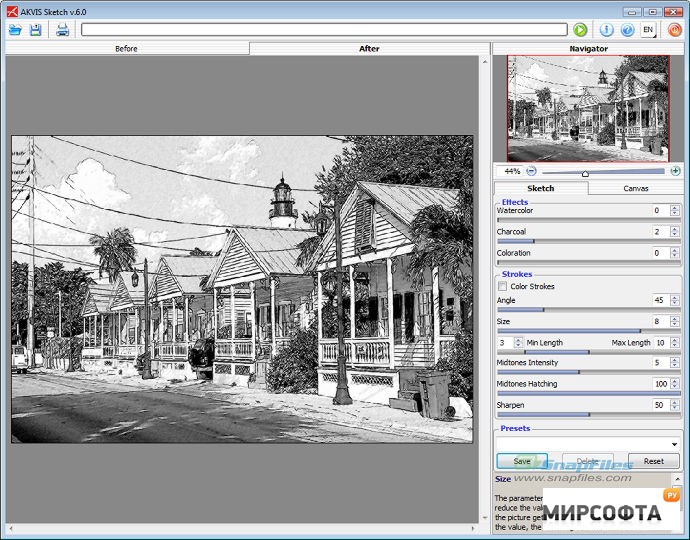
Task: Open Help with the question mark icon
Action: pos(627,30)
